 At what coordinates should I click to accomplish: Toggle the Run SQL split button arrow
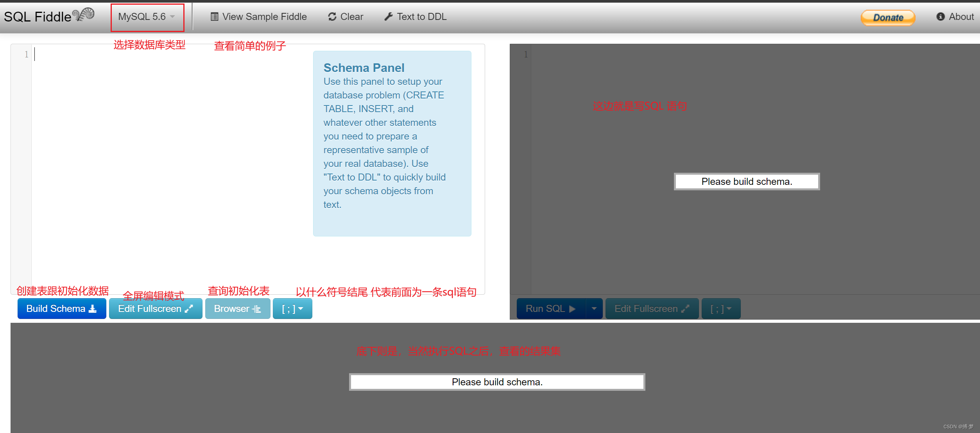(x=594, y=309)
